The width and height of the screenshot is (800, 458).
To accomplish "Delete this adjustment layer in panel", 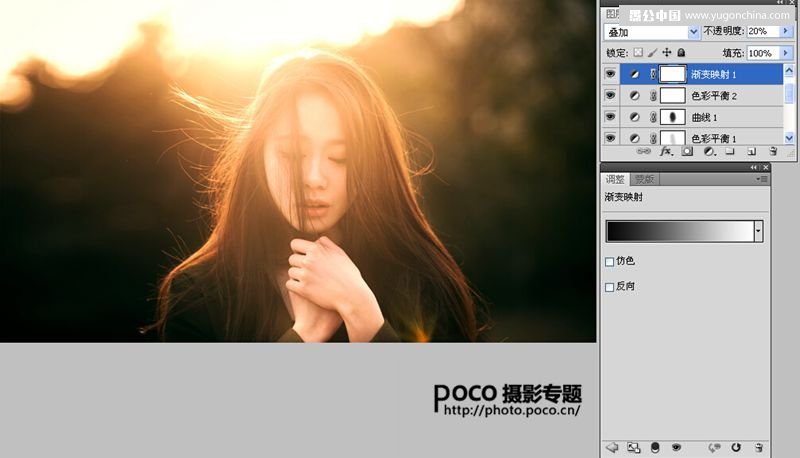I will coord(759,447).
